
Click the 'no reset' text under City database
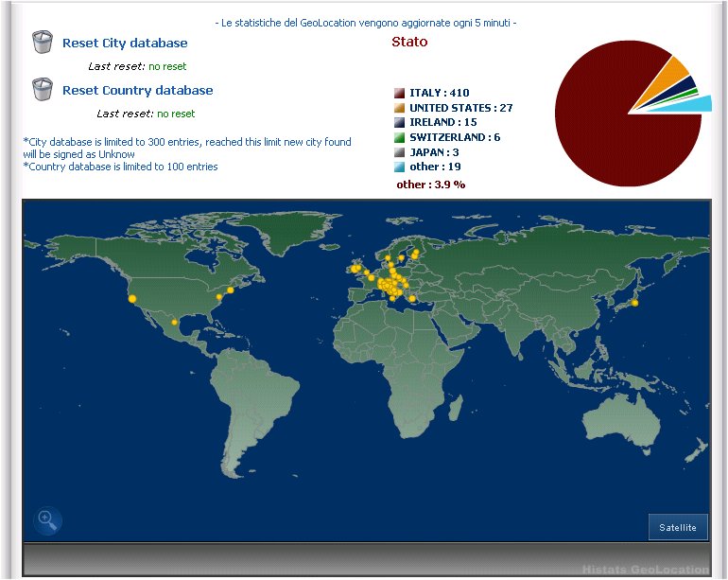(x=167, y=66)
